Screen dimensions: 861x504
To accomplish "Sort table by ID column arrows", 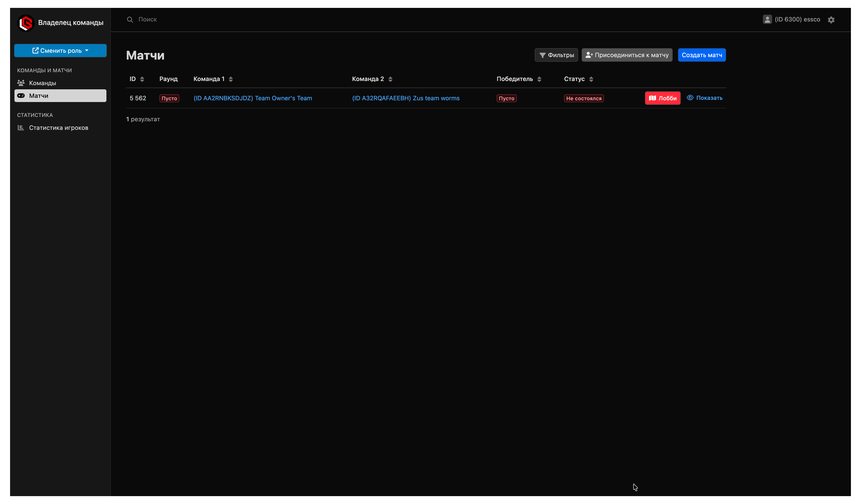I will pyautogui.click(x=142, y=79).
